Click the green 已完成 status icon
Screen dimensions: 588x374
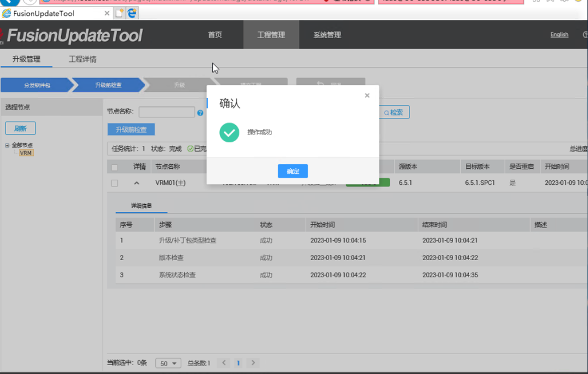pyautogui.click(x=190, y=149)
